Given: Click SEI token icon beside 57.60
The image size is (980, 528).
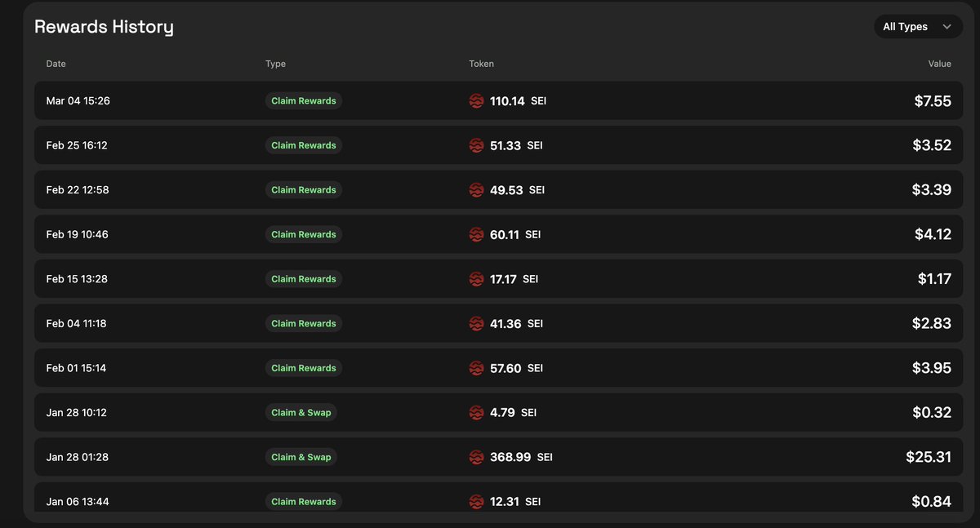Looking at the screenshot, I should (x=477, y=368).
